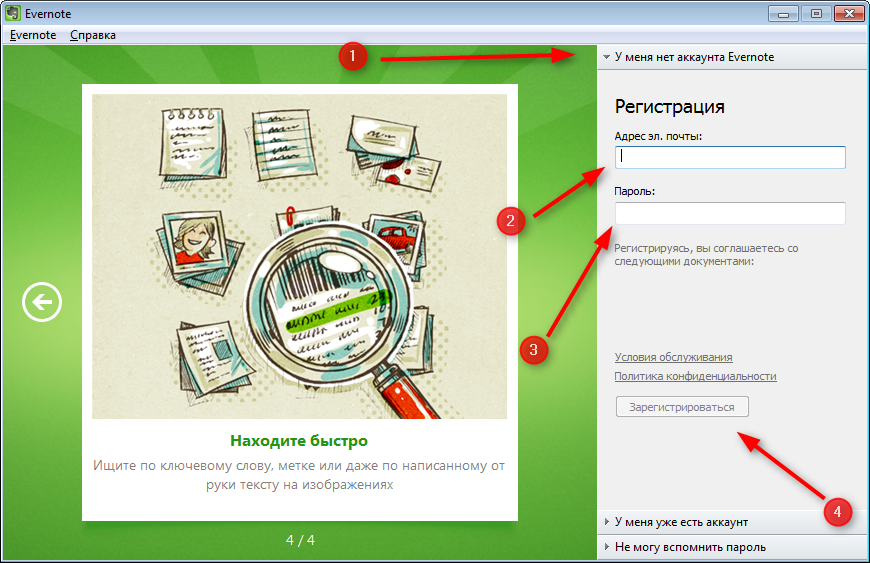This screenshot has height=563, width=870.
Task: Open the Справка menu
Action: (x=93, y=35)
